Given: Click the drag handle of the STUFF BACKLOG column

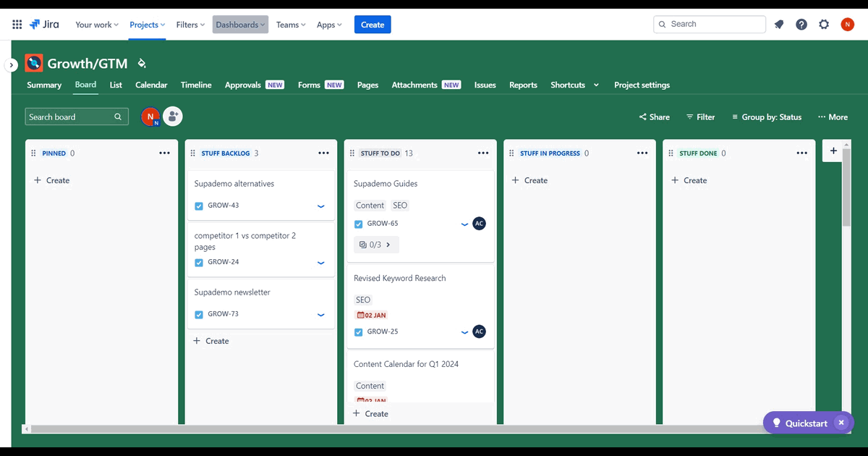Looking at the screenshot, I should pyautogui.click(x=193, y=153).
